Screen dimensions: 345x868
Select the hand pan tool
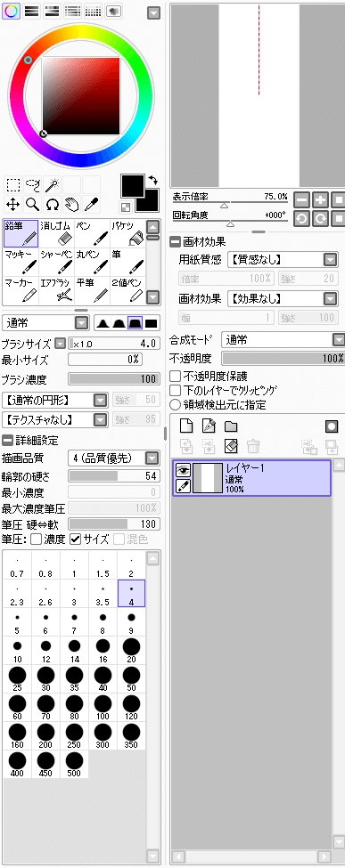point(71,204)
